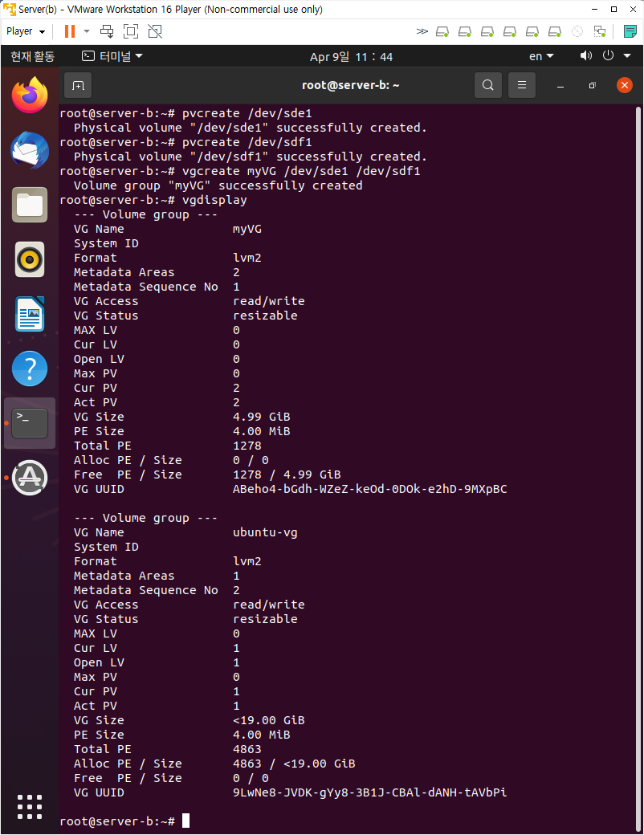Viewport: 644px width, 835px height.
Task: Click the network adapter device icon
Action: click(x=600, y=31)
